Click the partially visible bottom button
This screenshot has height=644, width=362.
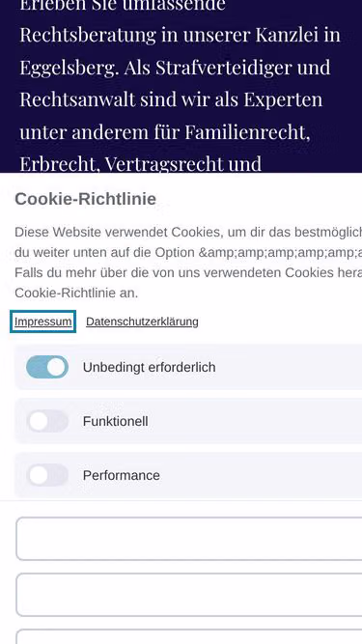tap(189, 636)
